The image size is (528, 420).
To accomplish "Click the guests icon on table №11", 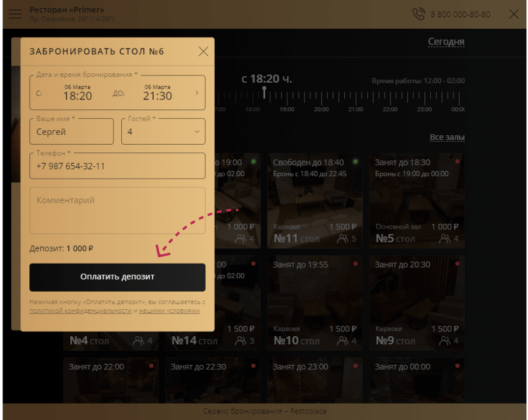I will tap(342, 238).
